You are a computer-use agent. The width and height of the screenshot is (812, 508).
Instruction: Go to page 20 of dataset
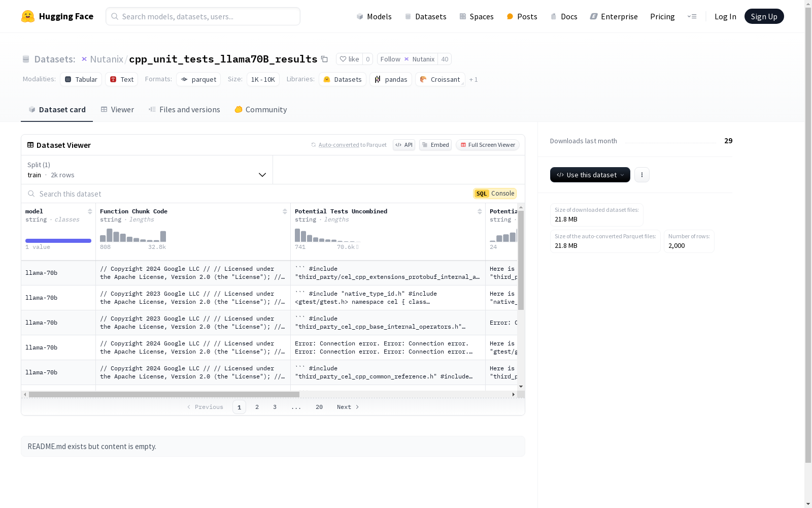pos(319,407)
